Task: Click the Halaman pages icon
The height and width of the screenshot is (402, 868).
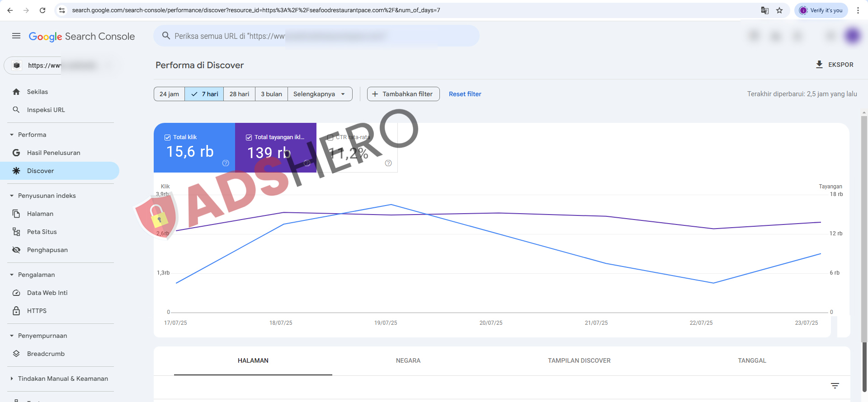Action: [x=16, y=214]
